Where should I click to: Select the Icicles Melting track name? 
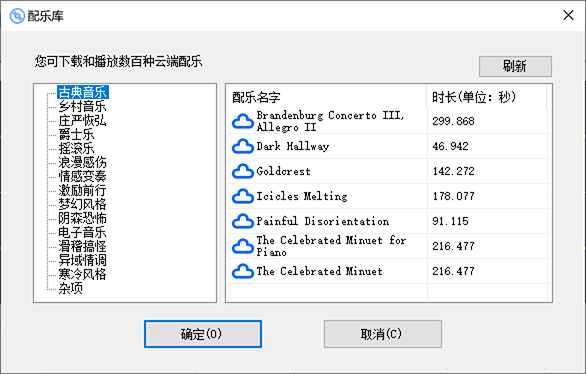pyautogui.click(x=302, y=196)
